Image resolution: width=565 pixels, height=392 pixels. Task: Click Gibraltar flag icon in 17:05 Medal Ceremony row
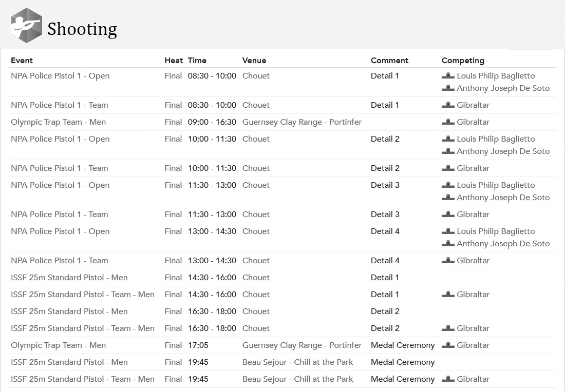click(448, 344)
